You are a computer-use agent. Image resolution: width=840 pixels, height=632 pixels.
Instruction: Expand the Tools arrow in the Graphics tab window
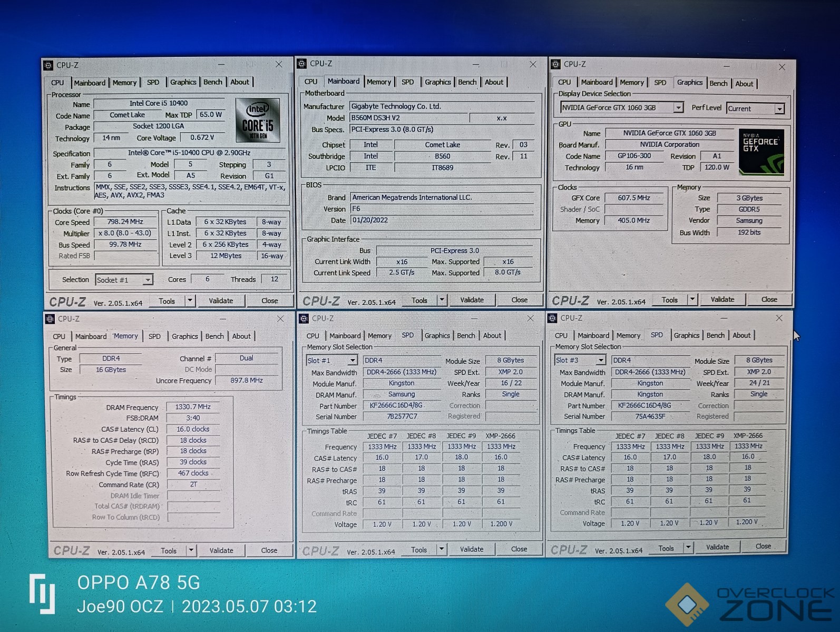(692, 300)
